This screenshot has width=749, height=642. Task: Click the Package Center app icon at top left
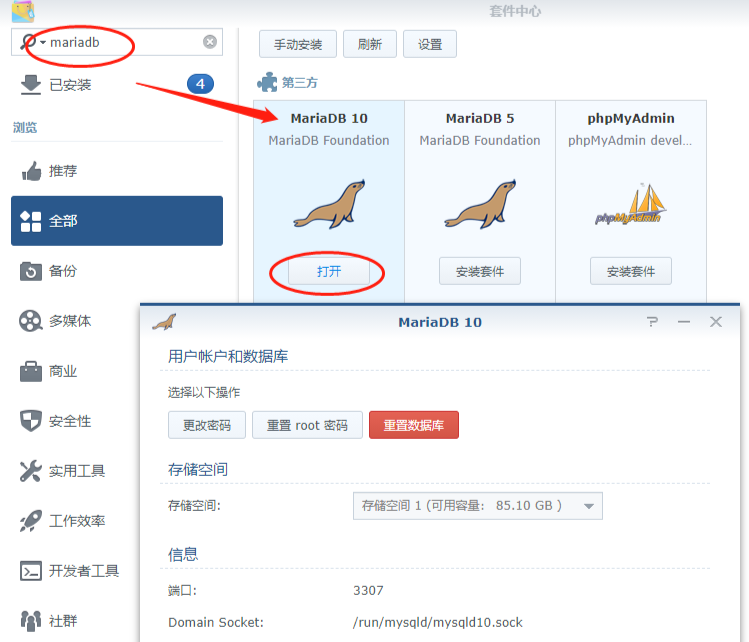pos(23,11)
